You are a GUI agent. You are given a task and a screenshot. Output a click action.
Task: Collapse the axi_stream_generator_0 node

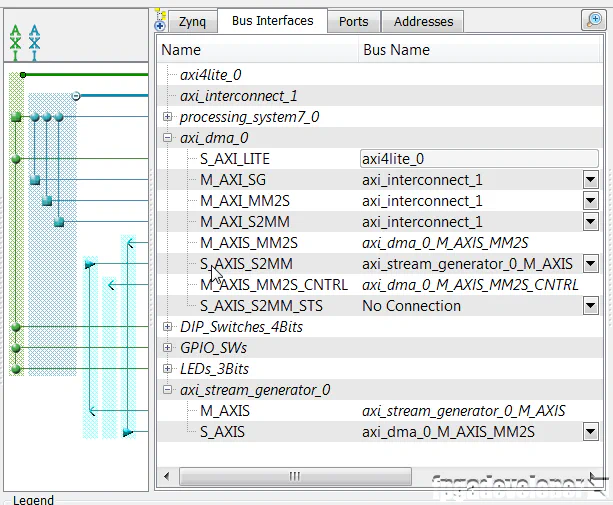[168, 390]
